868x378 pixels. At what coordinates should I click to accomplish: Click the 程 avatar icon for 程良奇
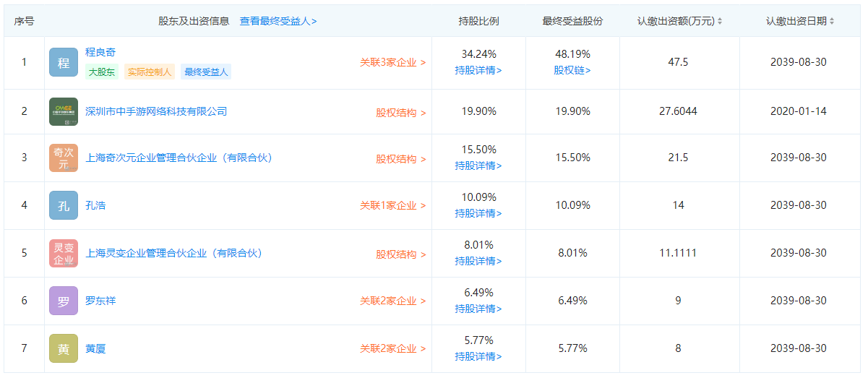pyautogui.click(x=64, y=63)
